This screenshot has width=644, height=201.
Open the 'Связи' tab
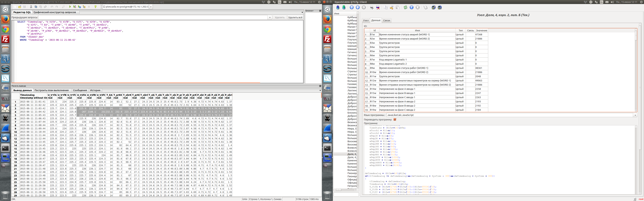tap(387, 20)
